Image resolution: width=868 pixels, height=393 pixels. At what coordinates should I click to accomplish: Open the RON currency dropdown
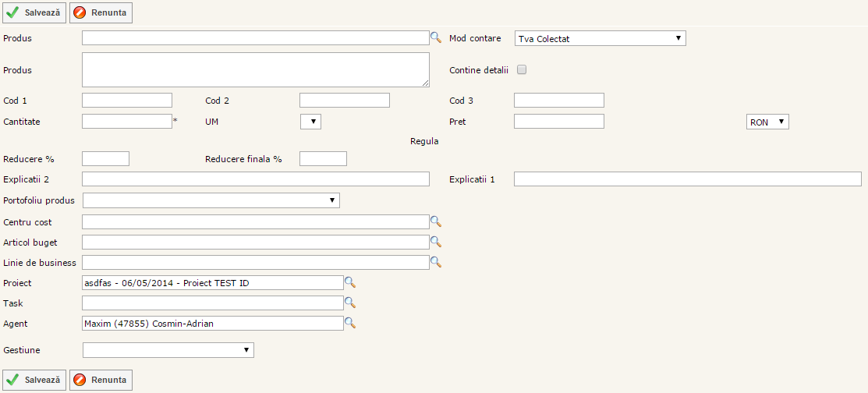(x=767, y=122)
